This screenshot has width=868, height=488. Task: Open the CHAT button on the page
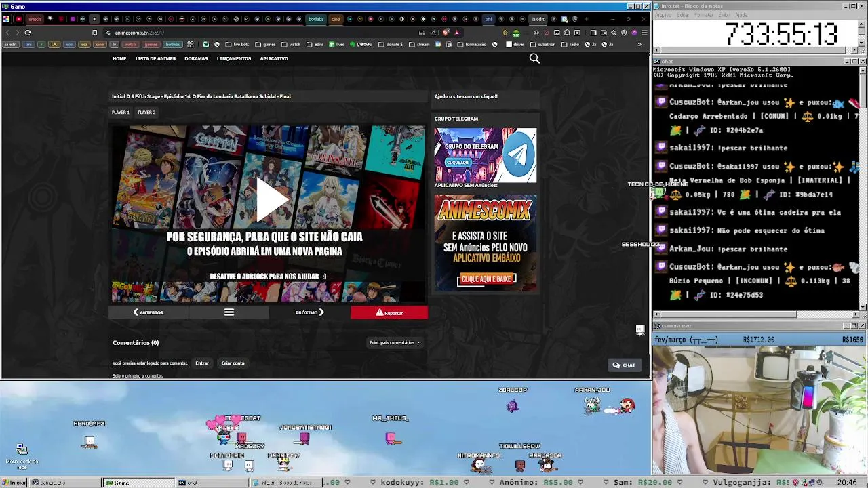(624, 365)
